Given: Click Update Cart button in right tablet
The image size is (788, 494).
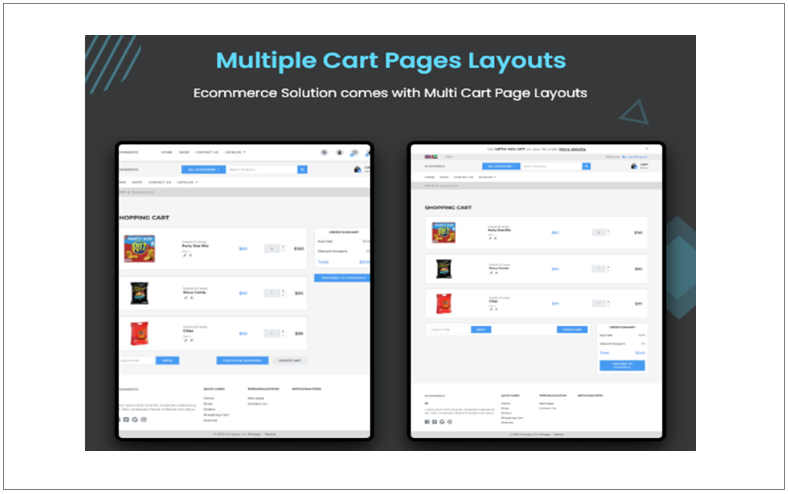Looking at the screenshot, I should point(571,329).
